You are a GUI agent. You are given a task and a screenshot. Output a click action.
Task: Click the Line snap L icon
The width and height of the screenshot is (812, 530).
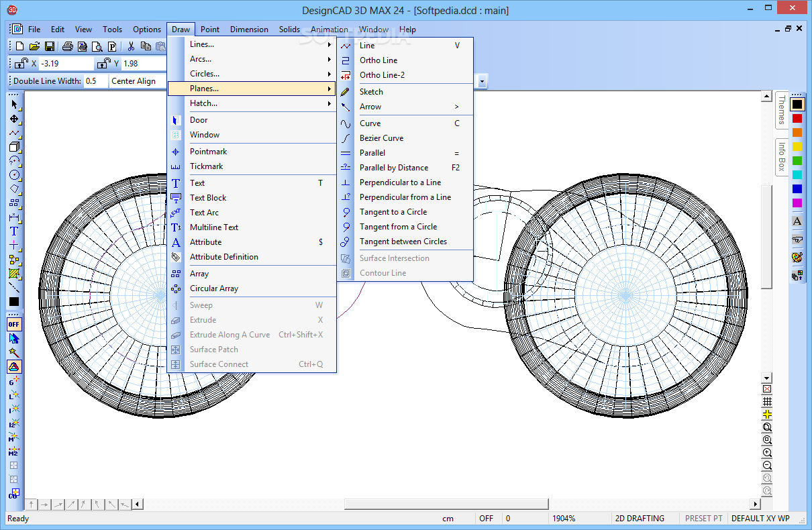point(14,394)
